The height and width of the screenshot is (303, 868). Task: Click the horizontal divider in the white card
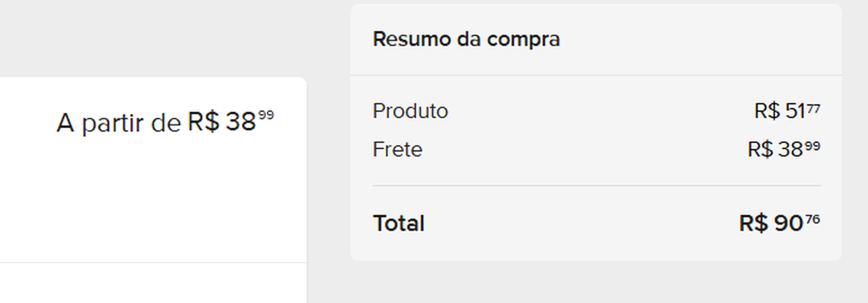click(153, 262)
